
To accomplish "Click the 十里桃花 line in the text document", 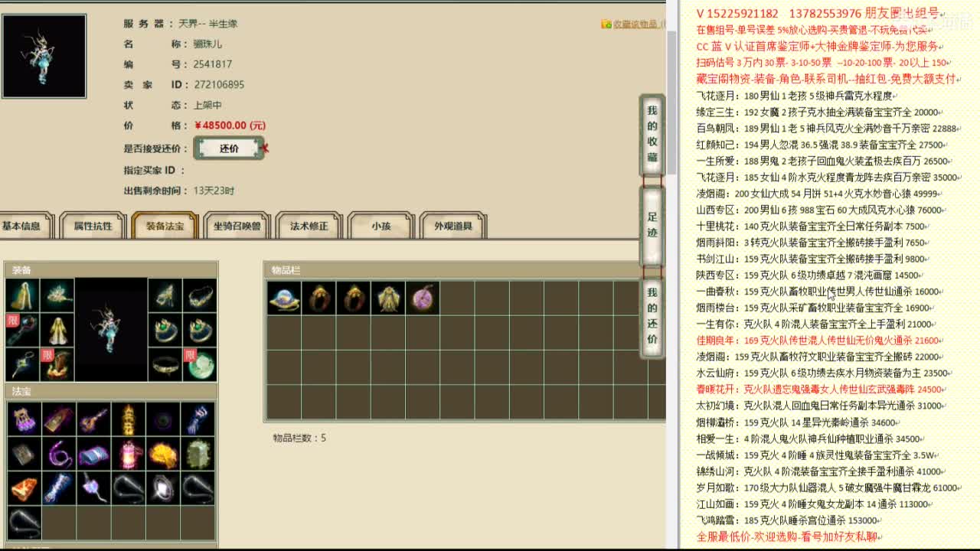I will (814, 227).
